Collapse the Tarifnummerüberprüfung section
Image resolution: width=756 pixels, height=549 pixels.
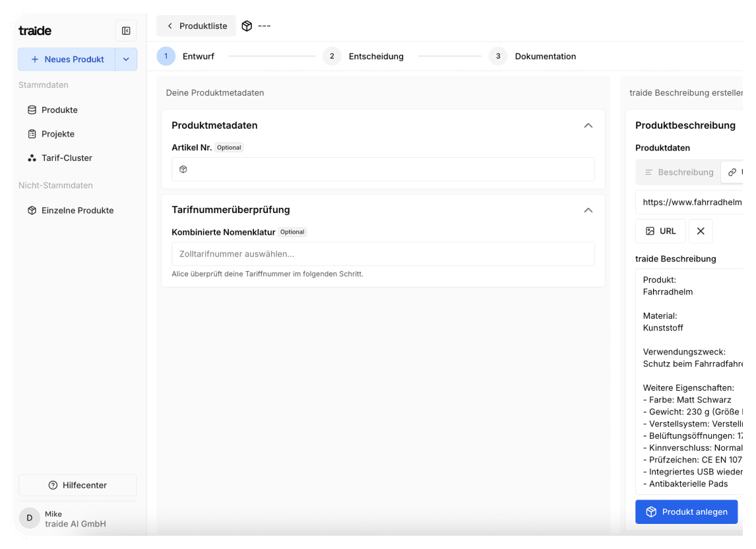[x=588, y=210]
